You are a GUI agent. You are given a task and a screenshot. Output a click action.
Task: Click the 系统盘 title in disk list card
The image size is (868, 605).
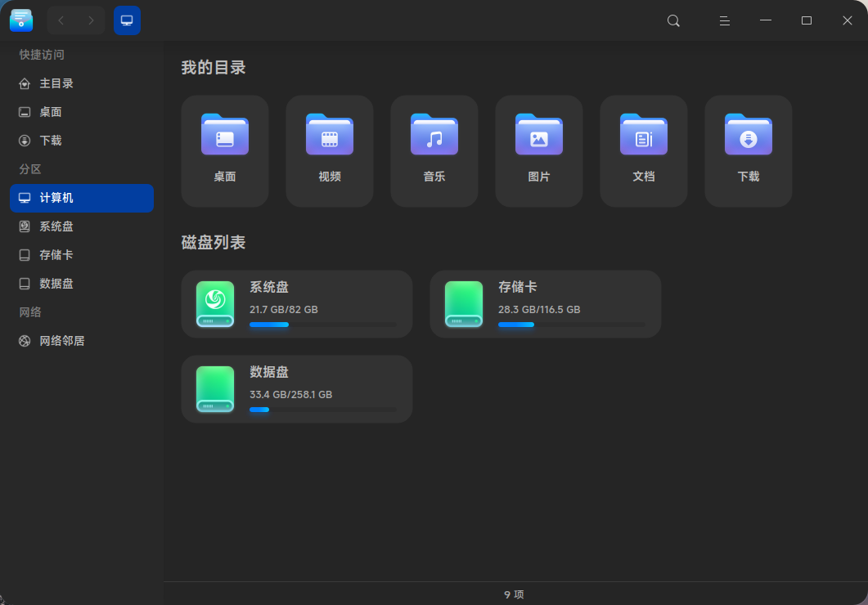[269, 287]
